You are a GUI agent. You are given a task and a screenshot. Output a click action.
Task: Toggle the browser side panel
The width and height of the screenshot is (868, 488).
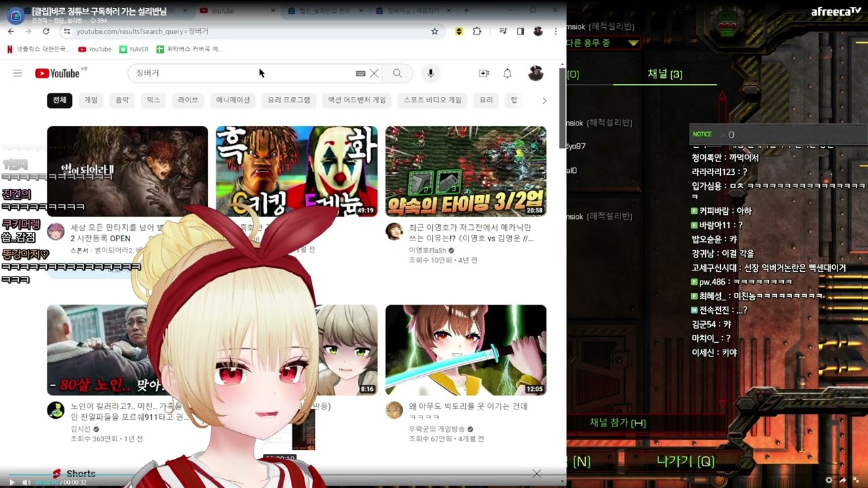(520, 31)
